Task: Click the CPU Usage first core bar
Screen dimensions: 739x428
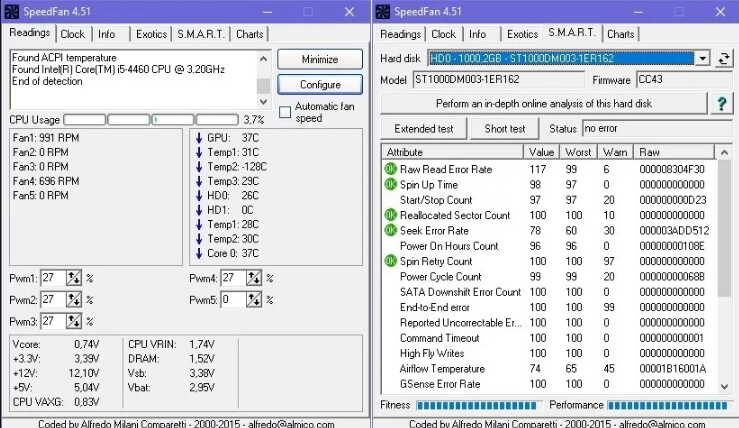Action: 85,120
